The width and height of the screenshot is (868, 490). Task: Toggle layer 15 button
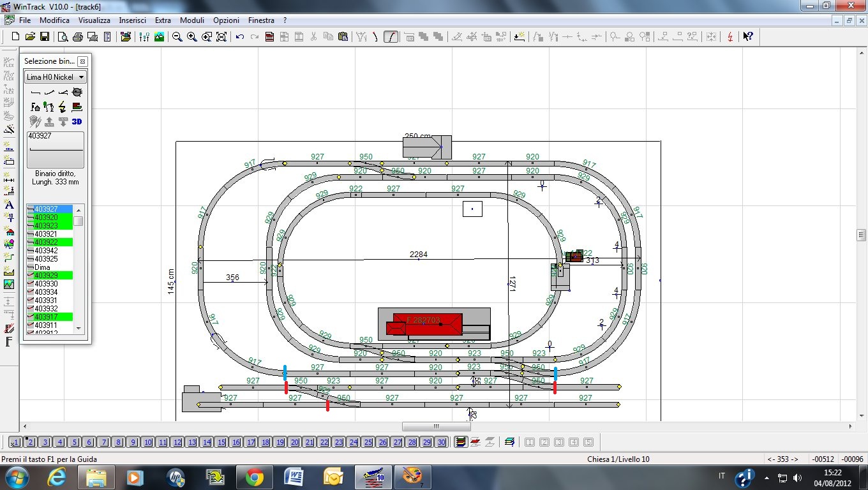(221, 442)
